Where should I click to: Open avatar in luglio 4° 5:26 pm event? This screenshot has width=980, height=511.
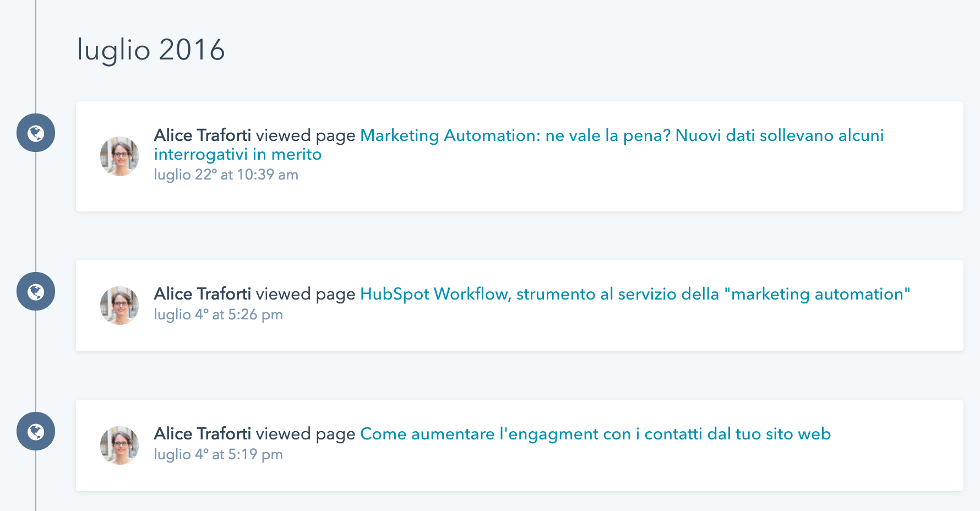tap(119, 306)
